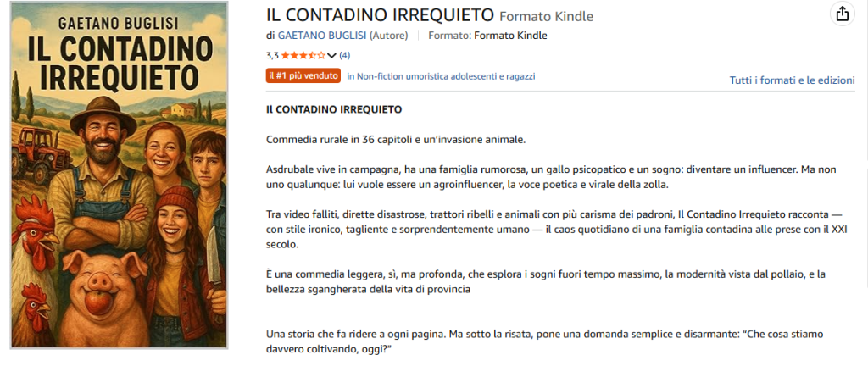Click the share icon at top right
The image size is (868, 366).
pyautogui.click(x=842, y=14)
